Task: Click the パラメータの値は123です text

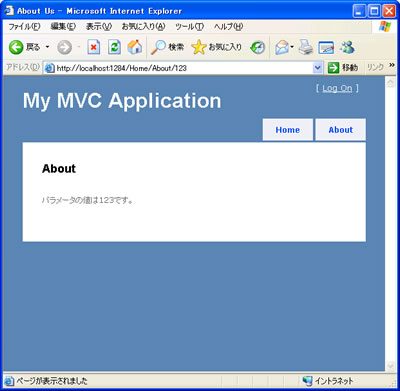Action: (x=87, y=200)
